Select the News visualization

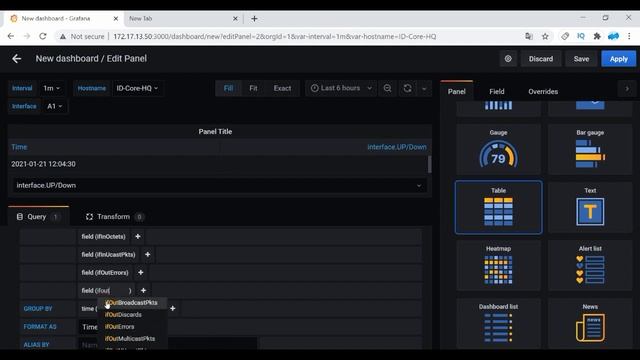coord(590,323)
